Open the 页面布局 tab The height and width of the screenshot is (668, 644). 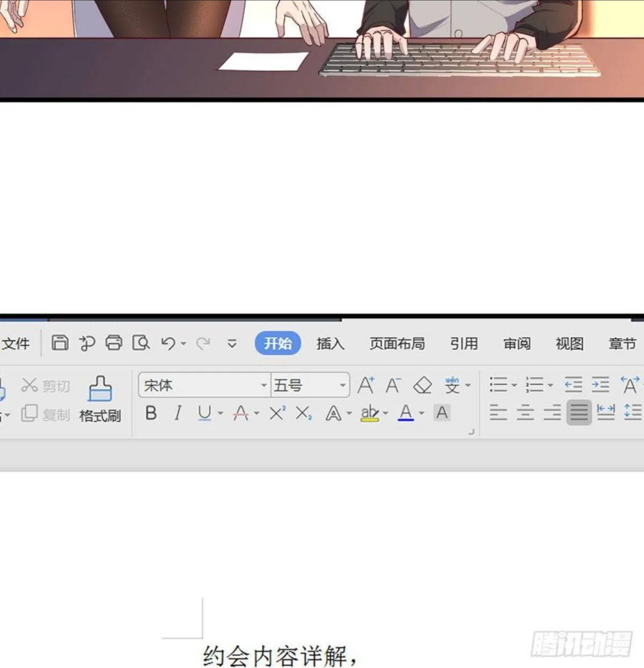coord(397,344)
